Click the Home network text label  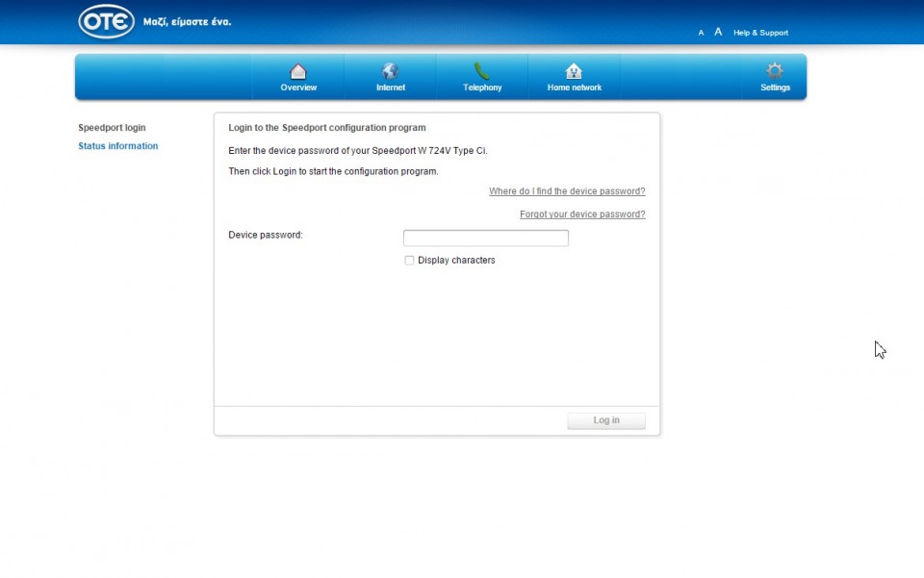575,88
